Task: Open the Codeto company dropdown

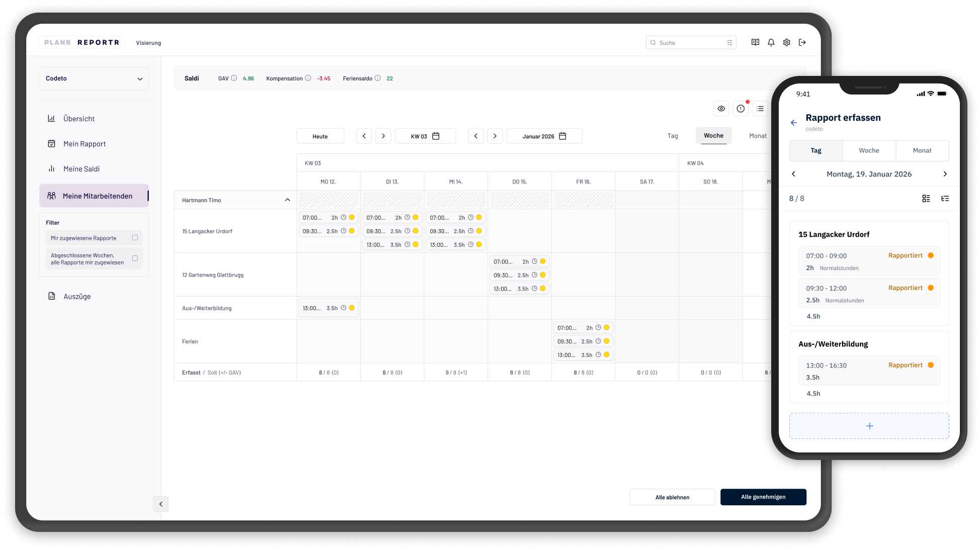Action: click(94, 79)
